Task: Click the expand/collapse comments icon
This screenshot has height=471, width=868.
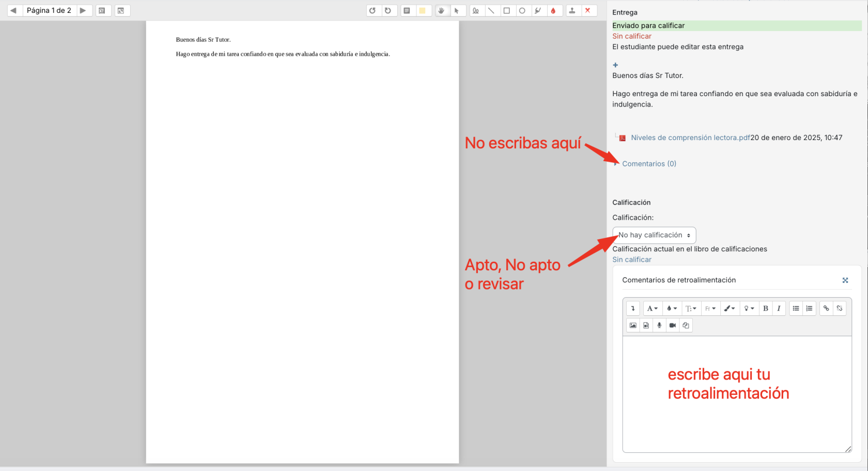Action: pos(122,10)
